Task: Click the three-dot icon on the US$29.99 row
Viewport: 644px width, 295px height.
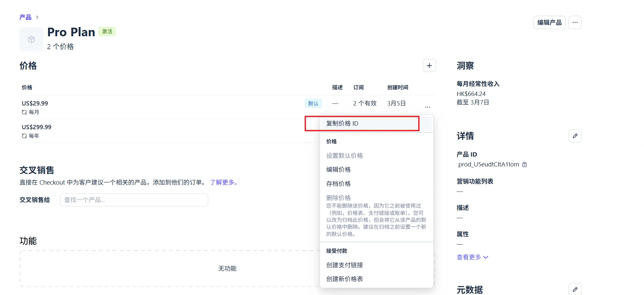Action: tap(427, 107)
